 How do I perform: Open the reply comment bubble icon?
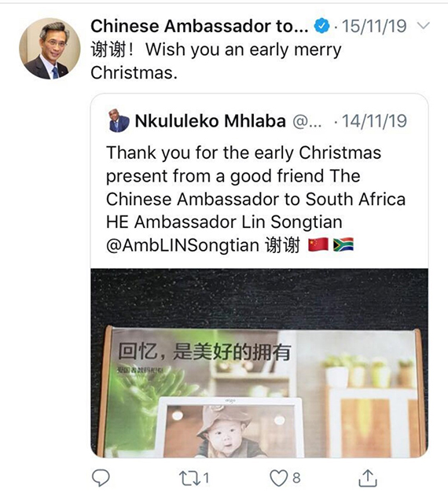point(101,477)
